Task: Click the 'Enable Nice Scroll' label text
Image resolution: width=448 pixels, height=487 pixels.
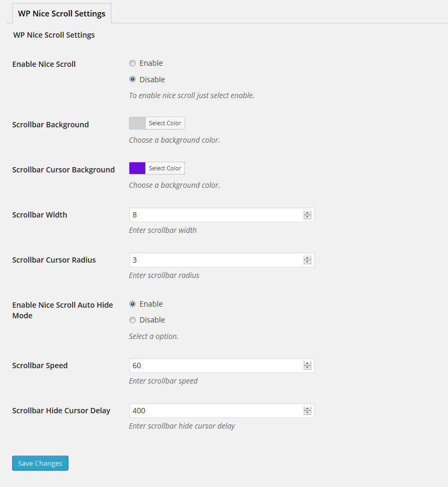Action: (44, 64)
